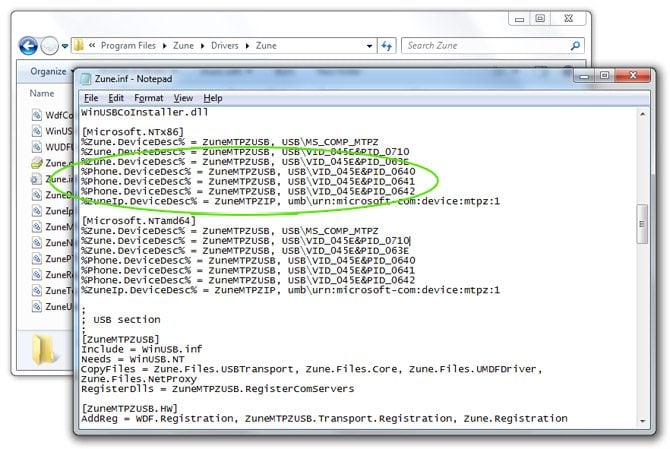Open the recent locations dropdown arrow
670x449 pixels.
tap(64, 45)
